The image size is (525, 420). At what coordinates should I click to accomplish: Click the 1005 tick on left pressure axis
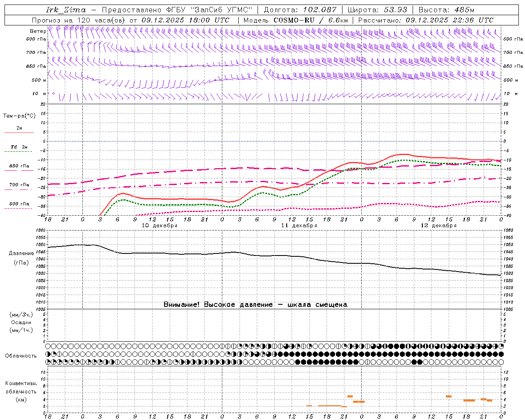(x=41, y=309)
